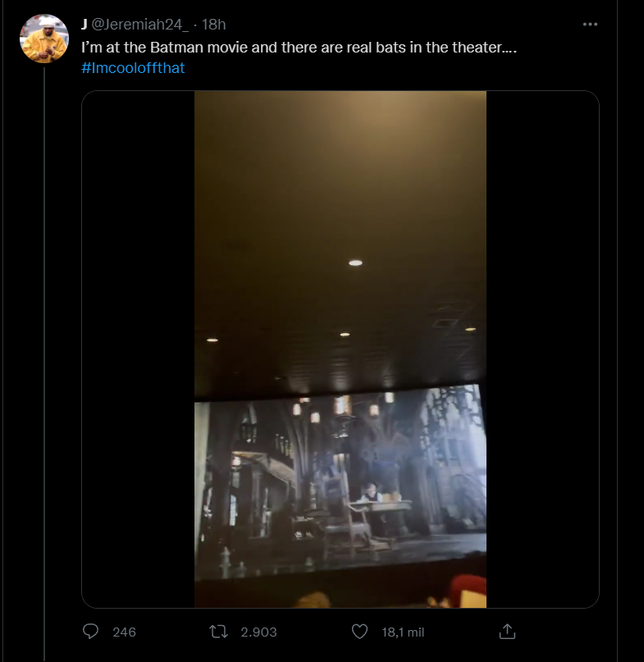Open the profile picture of Jeremiah24_
The height and width of the screenshot is (662, 644).
coord(44,39)
